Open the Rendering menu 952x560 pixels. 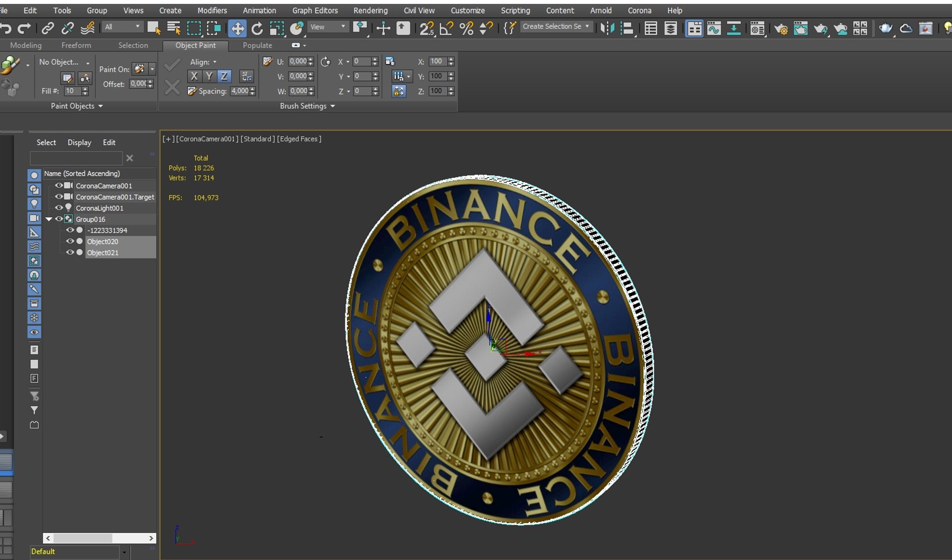(370, 10)
